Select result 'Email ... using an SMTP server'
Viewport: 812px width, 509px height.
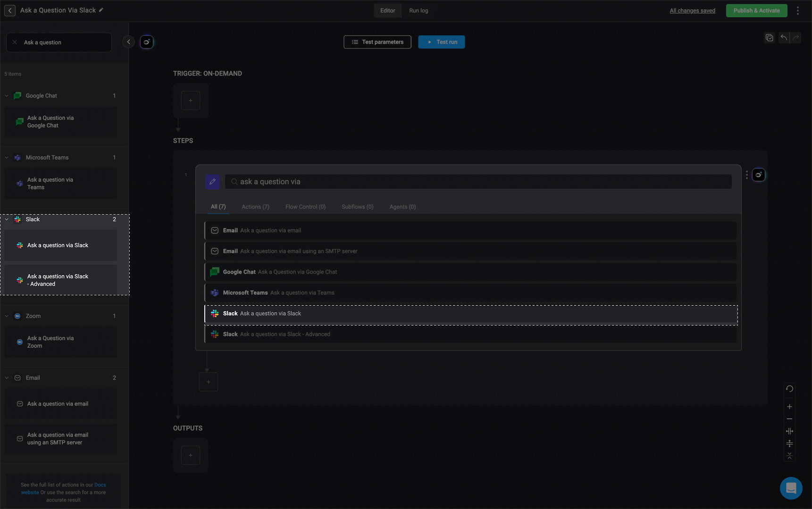coord(470,251)
